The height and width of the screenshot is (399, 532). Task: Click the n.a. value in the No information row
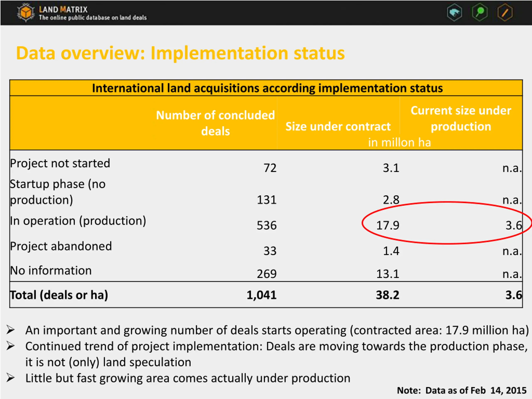point(512,275)
